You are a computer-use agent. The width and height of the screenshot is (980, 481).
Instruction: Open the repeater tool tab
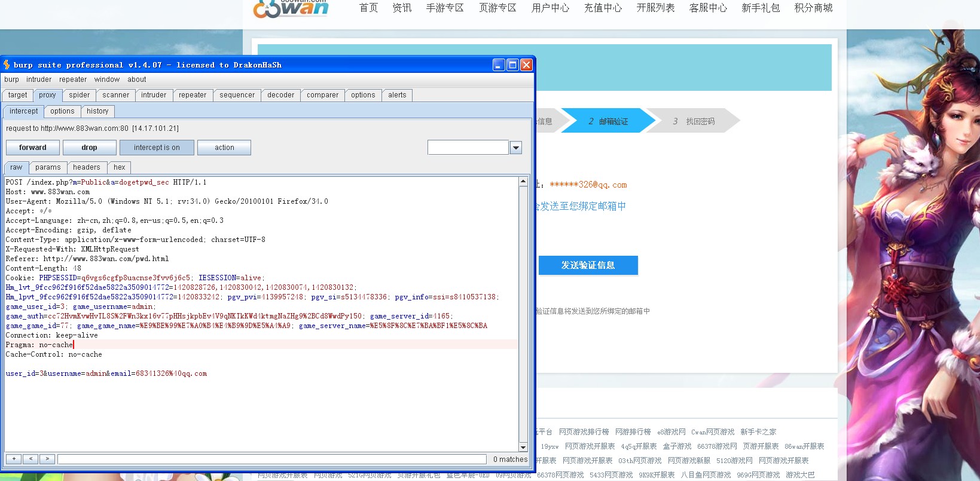click(193, 95)
